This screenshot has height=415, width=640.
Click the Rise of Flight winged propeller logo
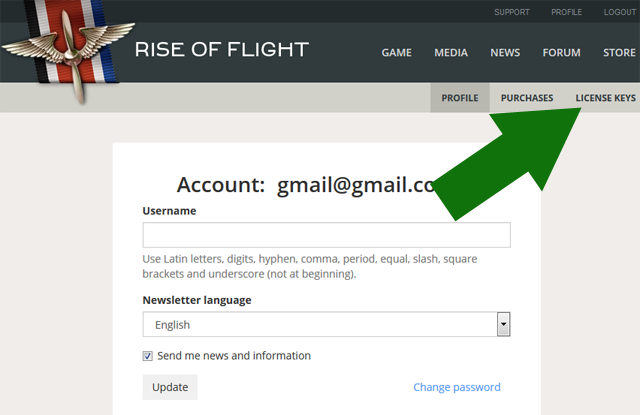coord(67,50)
